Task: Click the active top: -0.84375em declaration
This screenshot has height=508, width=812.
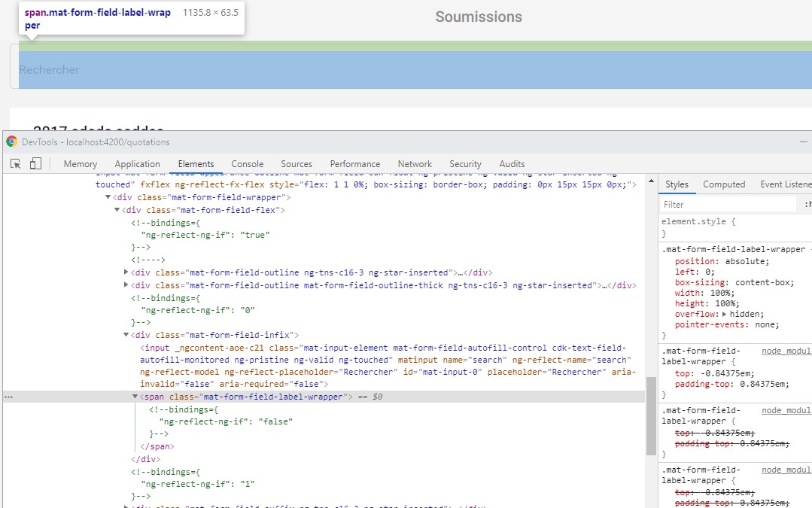Action: click(x=715, y=373)
